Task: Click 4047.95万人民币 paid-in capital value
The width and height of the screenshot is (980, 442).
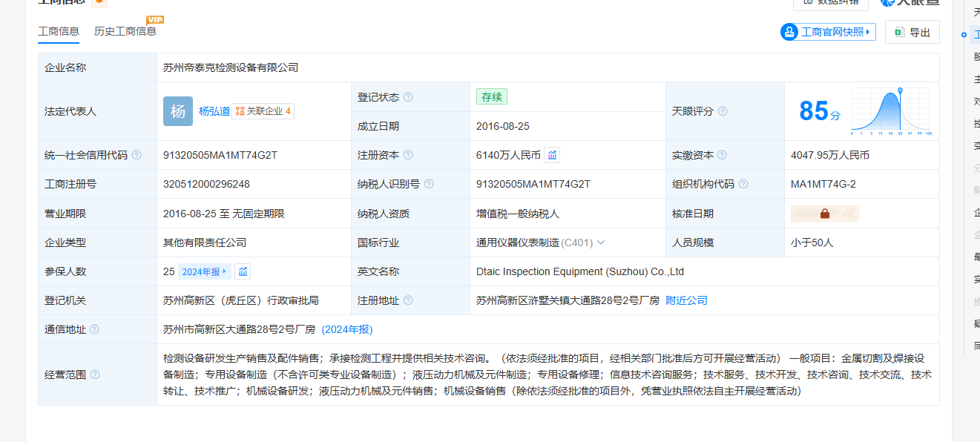Action: point(830,155)
